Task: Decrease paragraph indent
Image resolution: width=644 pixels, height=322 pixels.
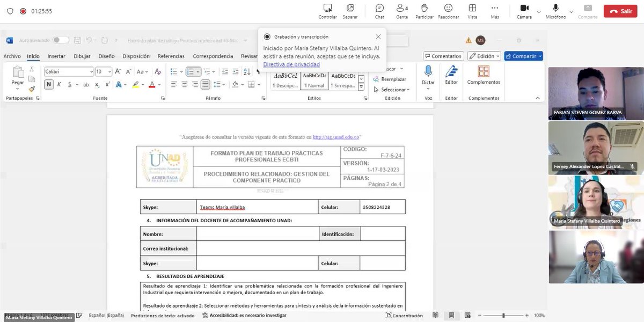Action: (225, 71)
